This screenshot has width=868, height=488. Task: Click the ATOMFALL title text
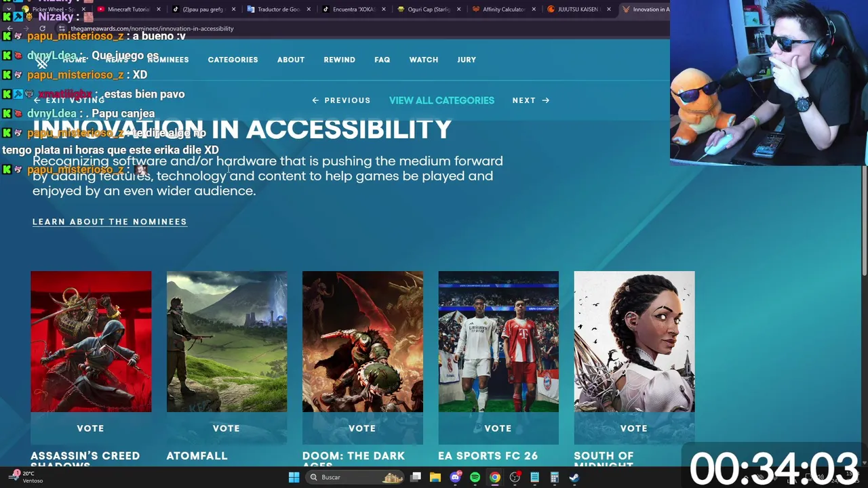[197, 456]
